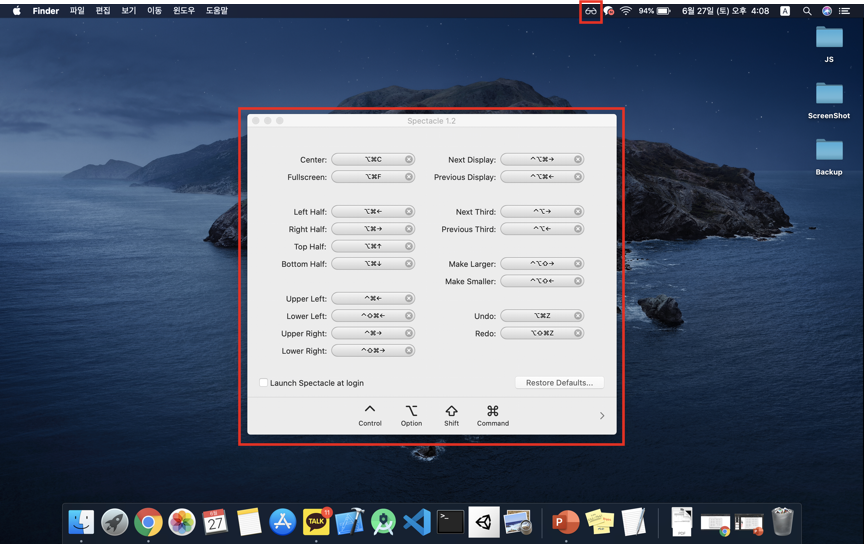864x544 pixels.
Task: Open Siri from menu bar
Action: click(827, 10)
